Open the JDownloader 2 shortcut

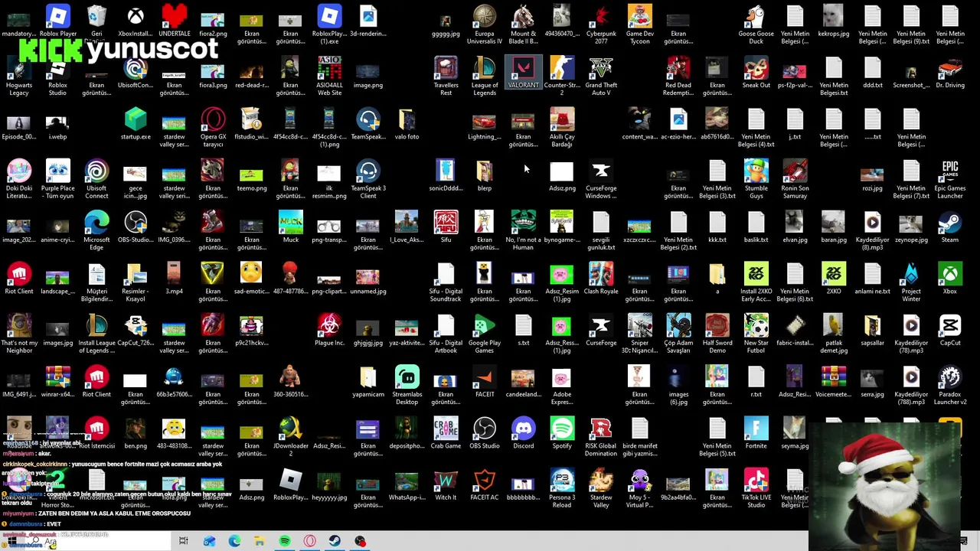291,437
